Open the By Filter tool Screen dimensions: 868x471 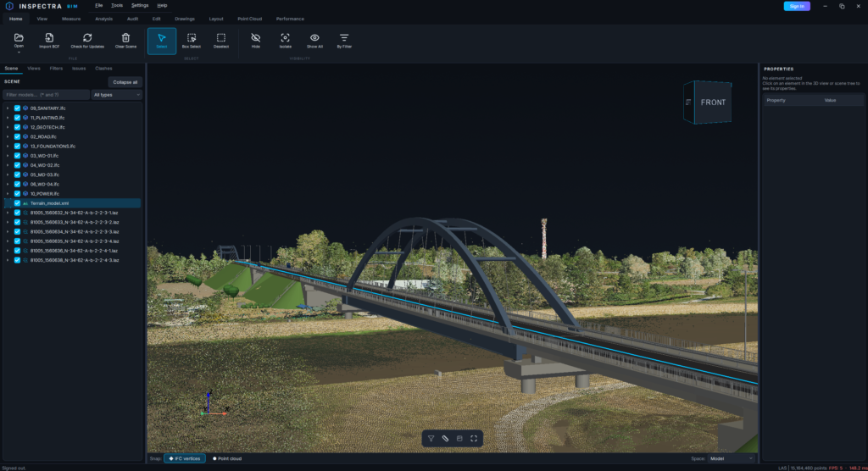tap(344, 41)
